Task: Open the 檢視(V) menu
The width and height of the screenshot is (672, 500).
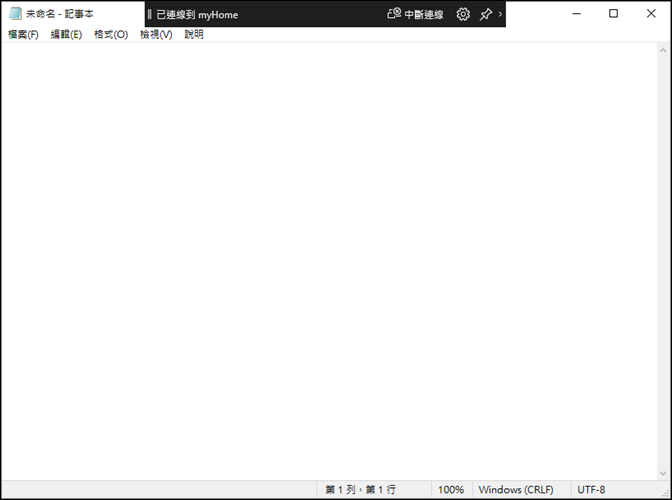Action: [x=156, y=34]
